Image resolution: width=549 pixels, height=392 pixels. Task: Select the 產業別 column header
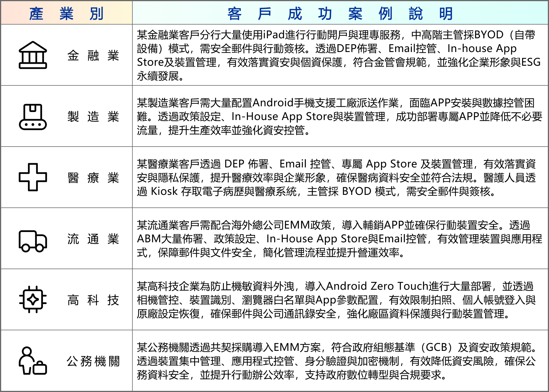(x=66, y=13)
